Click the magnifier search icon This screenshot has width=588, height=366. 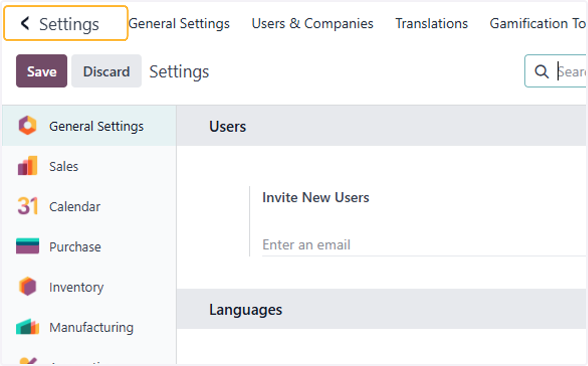[541, 72]
